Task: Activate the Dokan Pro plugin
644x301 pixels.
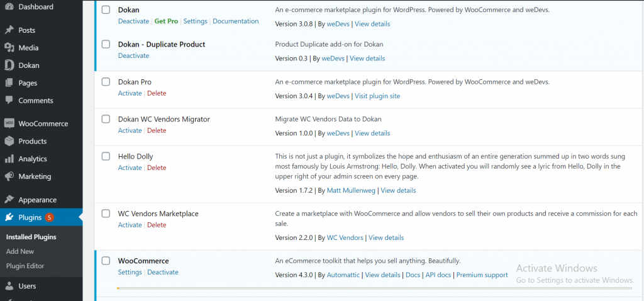Action: click(x=130, y=93)
